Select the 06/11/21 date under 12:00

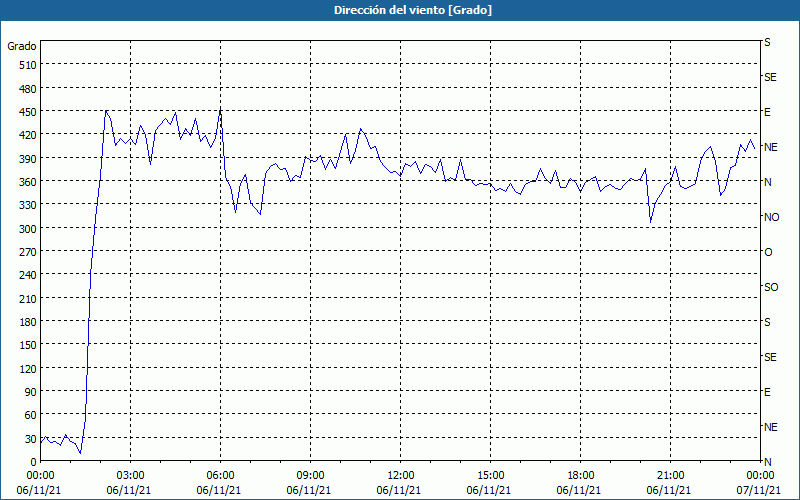[x=398, y=490]
